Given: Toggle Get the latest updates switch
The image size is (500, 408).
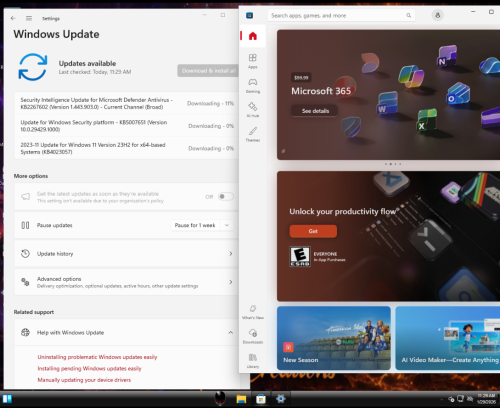Looking at the screenshot, I should 226,197.
